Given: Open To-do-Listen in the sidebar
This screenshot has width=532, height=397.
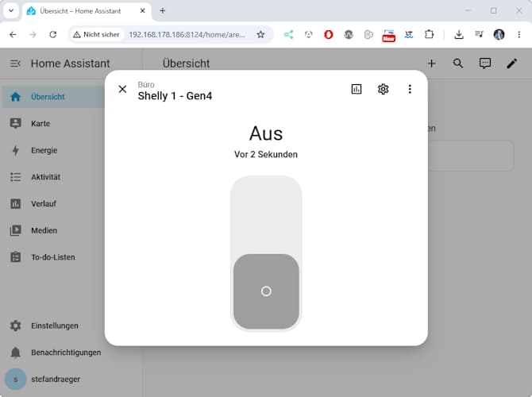Looking at the screenshot, I should (54, 257).
